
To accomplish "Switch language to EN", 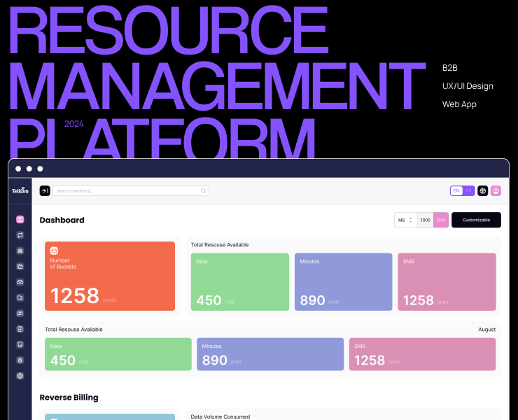I will [x=457, y=190].
